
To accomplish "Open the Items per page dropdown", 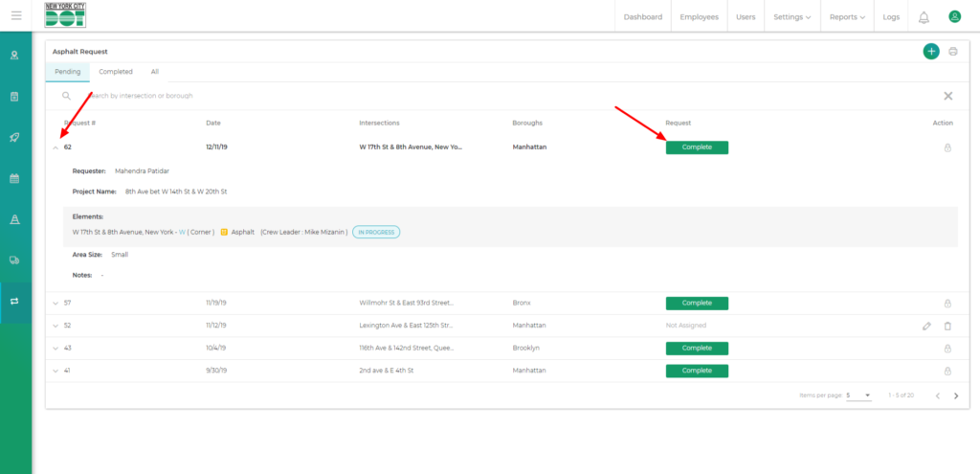I will pos(857,395).
